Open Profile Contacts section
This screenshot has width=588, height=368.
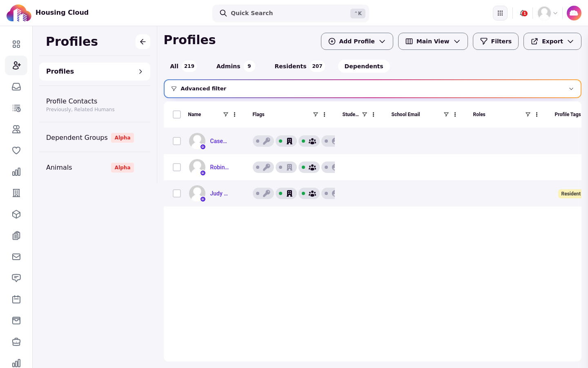point(95,104)
